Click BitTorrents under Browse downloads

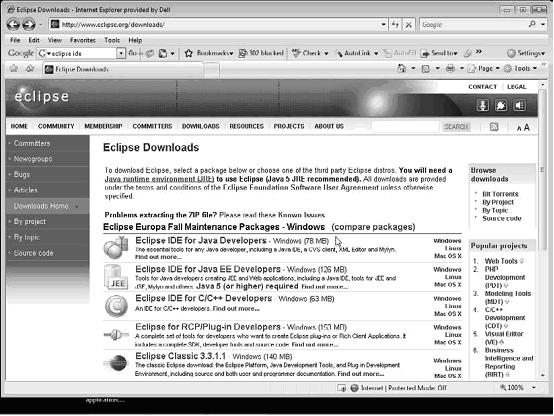[500, 194]
